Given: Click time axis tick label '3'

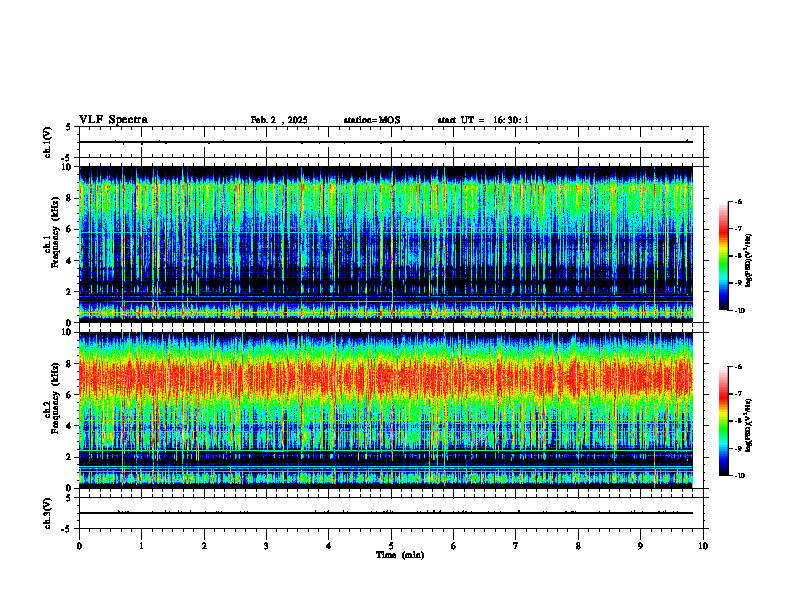Looking at the screenshot, I should (x=266, y=546).
